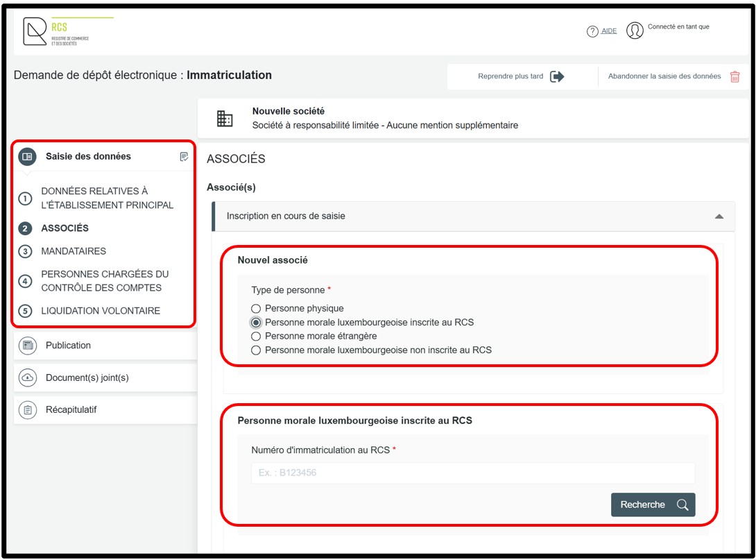Image resolution: width=756 pixels, height=560 pixels.
Task: Select the Personne physique radio button
Action: (256, 308)
